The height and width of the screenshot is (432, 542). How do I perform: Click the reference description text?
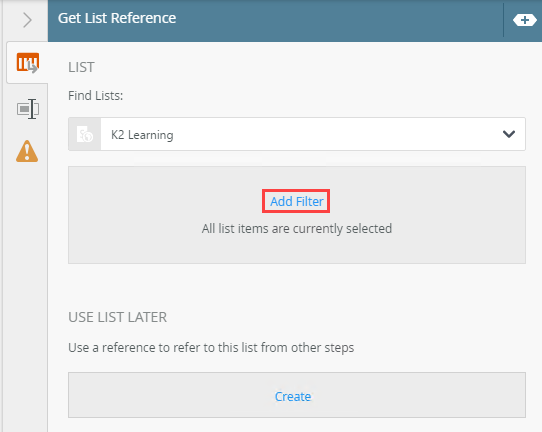pos(211,348)
